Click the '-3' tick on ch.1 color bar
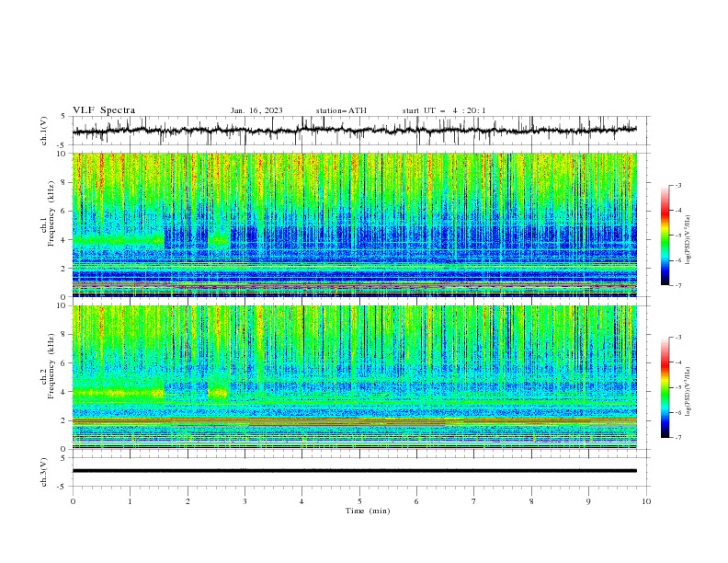 click(678, 185)
